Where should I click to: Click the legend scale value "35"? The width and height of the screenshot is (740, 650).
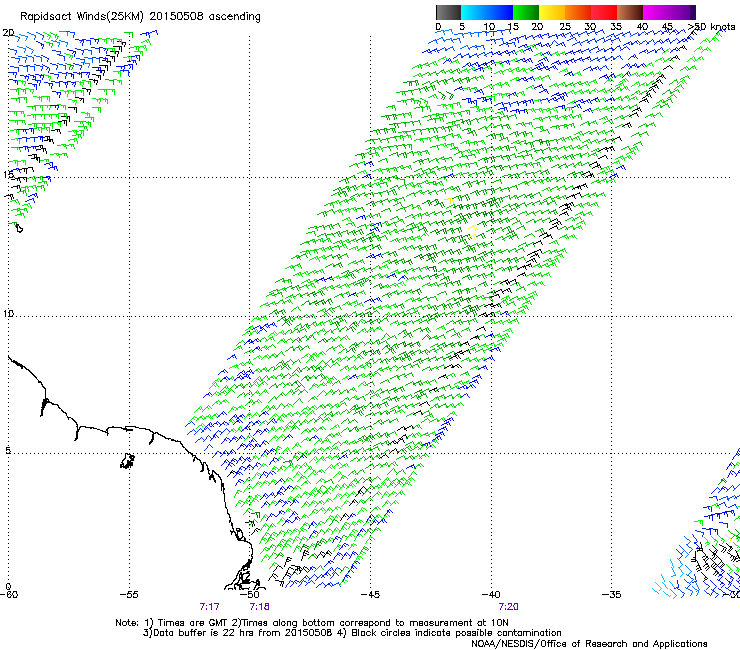pos(616,27)
